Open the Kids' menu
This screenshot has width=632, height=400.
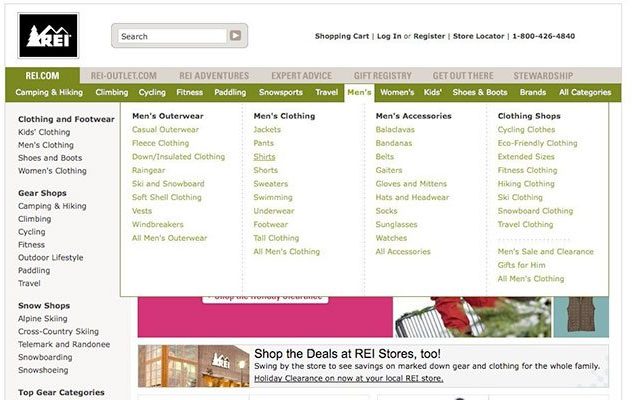(x=432, y=92)
